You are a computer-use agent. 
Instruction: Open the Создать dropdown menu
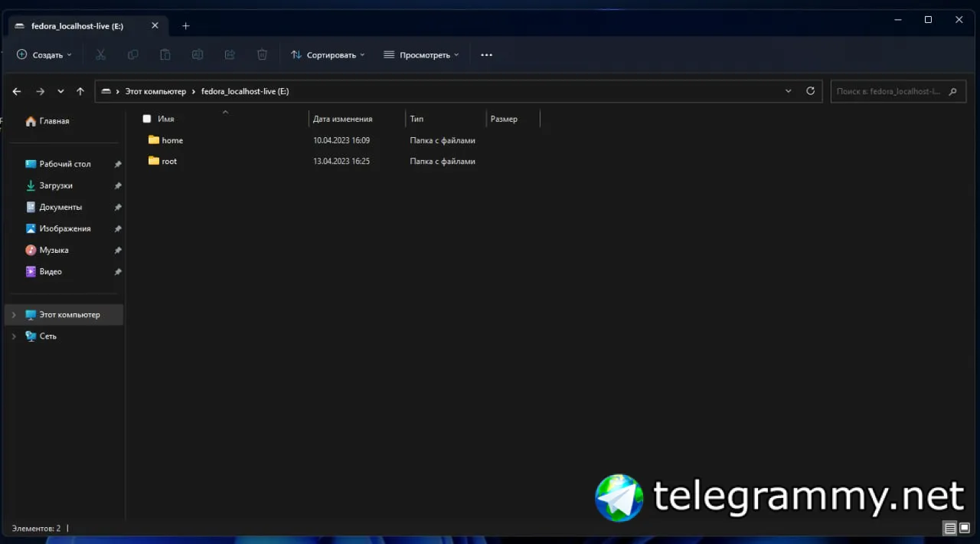pyautogui.click(x=44, y=55)
